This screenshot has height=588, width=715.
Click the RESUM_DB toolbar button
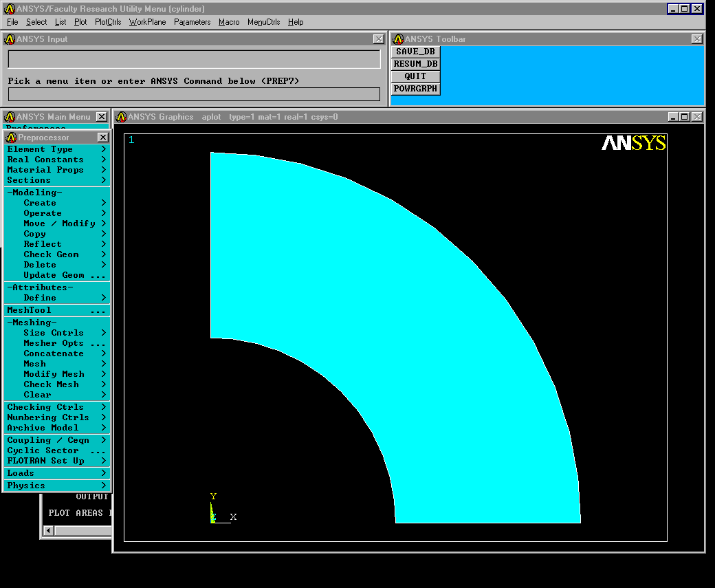coord(415,64)
